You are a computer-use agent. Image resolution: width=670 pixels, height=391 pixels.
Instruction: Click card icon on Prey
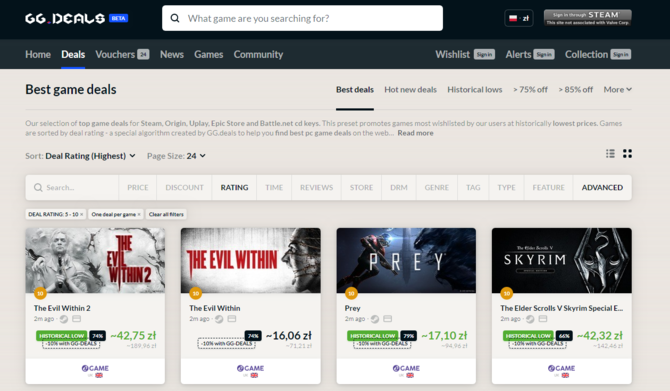[388, 319]
